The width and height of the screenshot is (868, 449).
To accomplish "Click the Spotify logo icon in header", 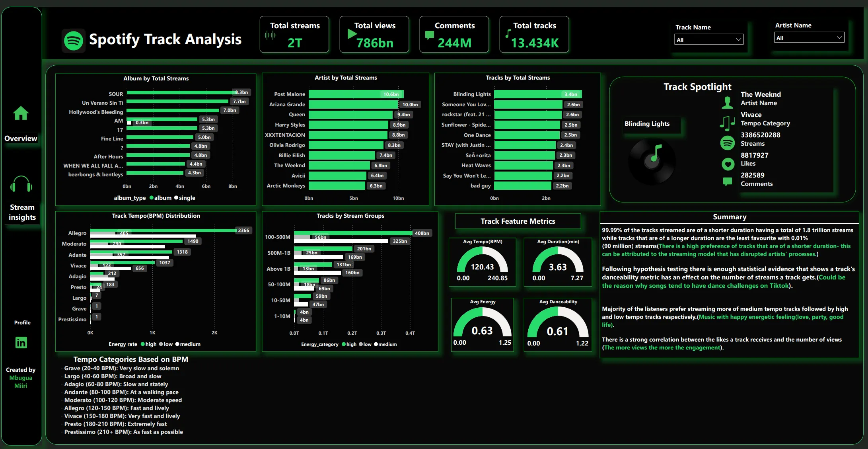I will pos(74,41).
